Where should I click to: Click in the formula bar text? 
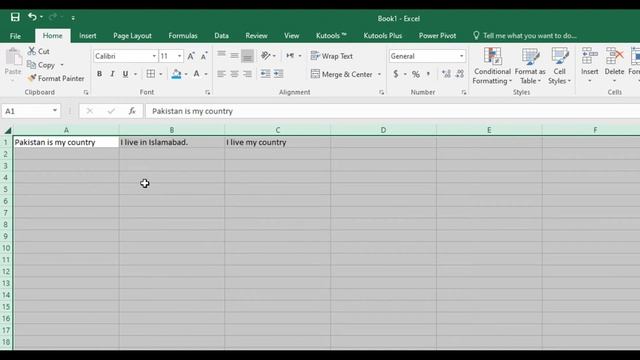(392, 111)
